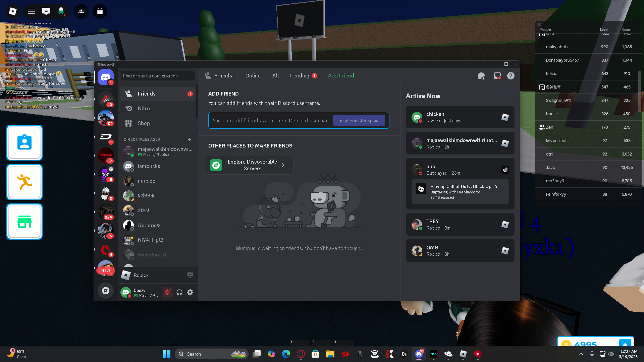Open Discord User Settings gear
The image size is (644, 362).
(190, 292)
